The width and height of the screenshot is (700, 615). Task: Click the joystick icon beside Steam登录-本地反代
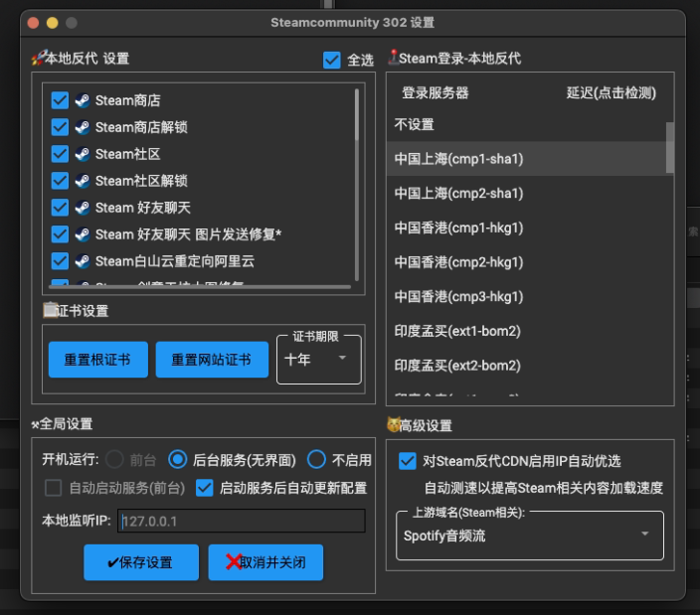click(x=394, y=57)
